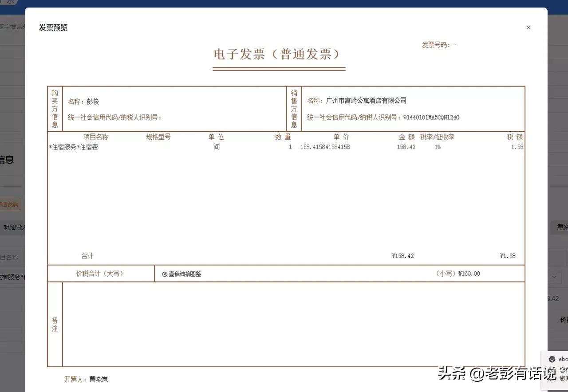Image resolution: width=568 pixels, height=392 pixels.
Task: Click the 税额 column header
Action: 515,137
